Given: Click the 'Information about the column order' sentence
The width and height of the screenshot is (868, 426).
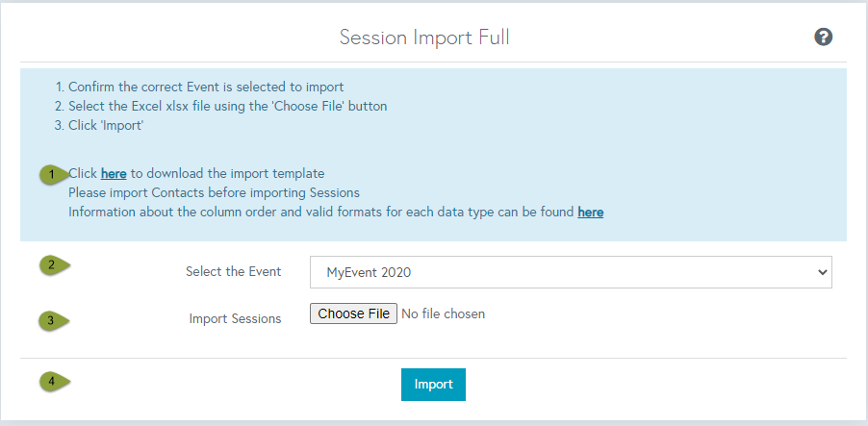Looking at the screenshot, I should 336,212.
